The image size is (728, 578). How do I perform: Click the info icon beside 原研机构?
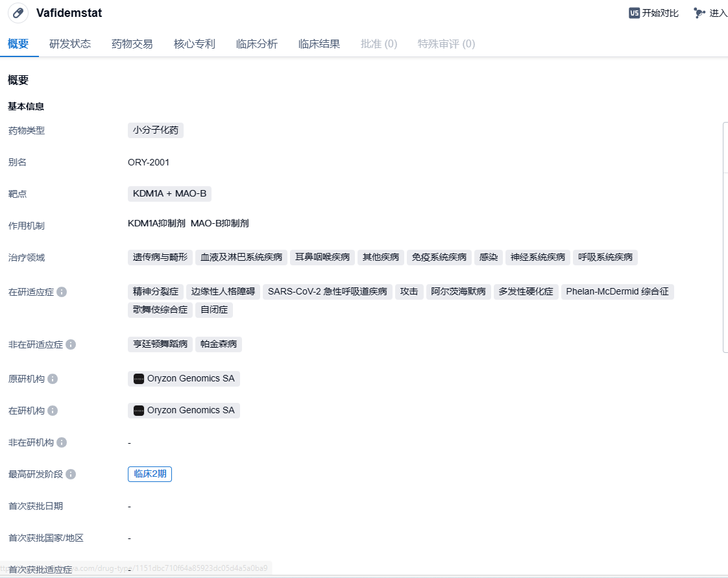pos(53,379)
